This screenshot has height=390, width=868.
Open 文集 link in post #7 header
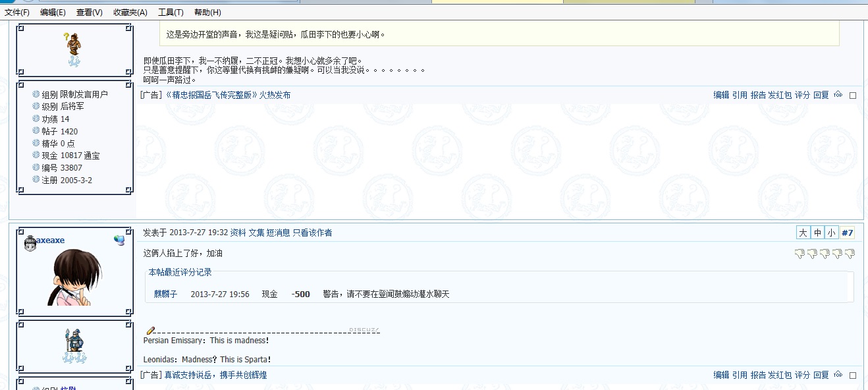256,233
